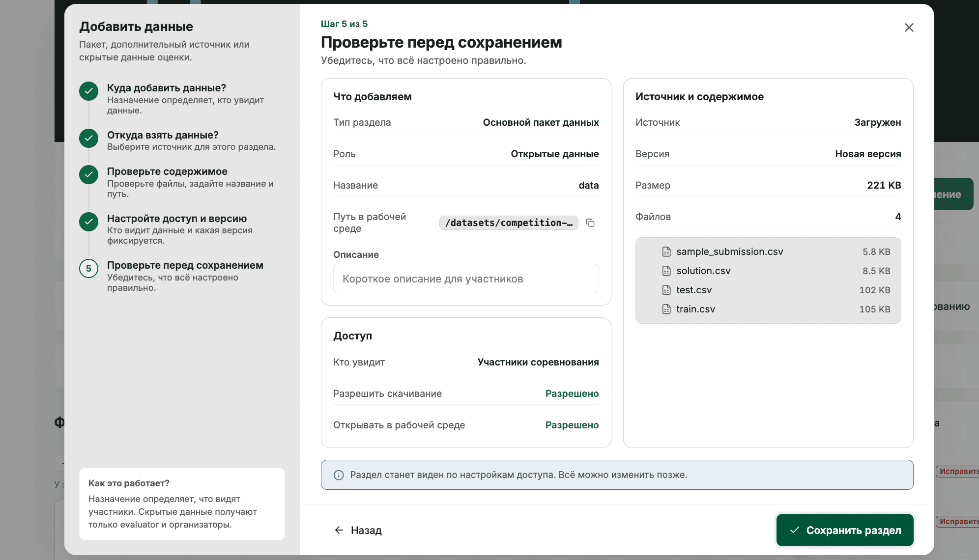Click the '5.8 KB' size of sample_submission.csv
Image resolution: width=979 pixels, height=560 pixels.
point(876,252)
